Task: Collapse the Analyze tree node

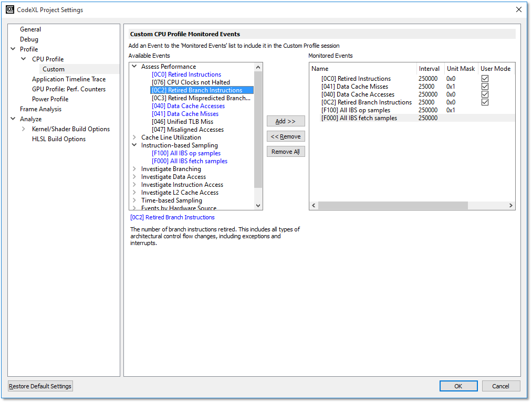Action: tap(13, 119)
